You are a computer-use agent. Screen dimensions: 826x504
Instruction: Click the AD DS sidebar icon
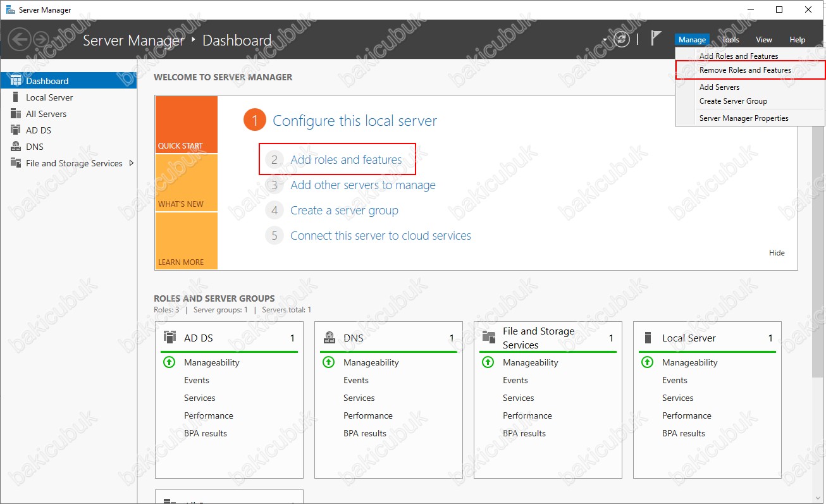(x=16, y=130)
